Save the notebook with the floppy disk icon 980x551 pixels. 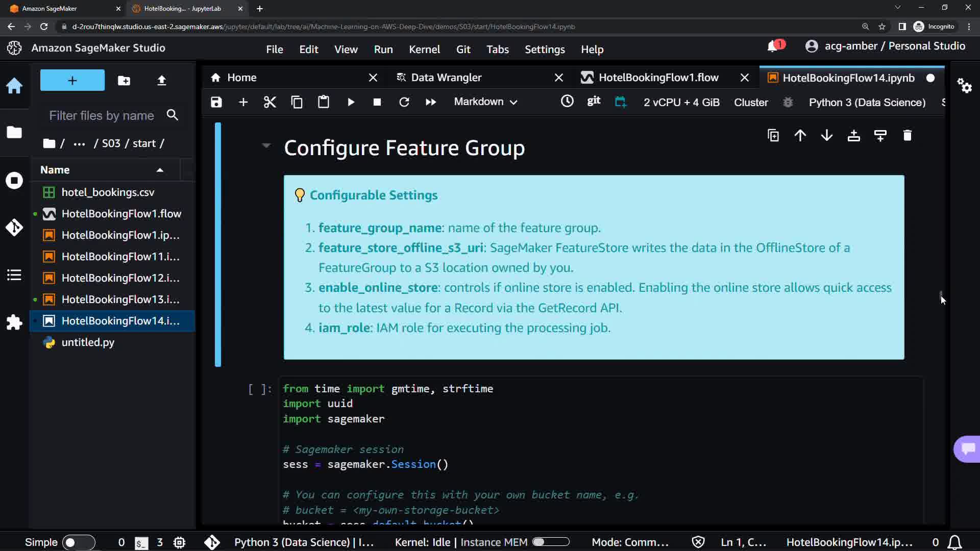(216, 102)
